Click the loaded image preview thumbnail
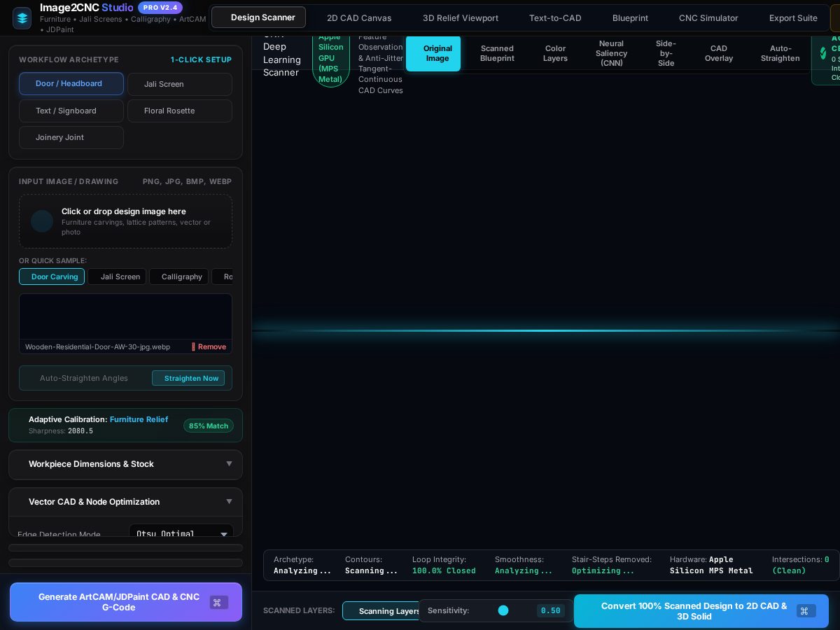The image size is (840, 630). 125,316
